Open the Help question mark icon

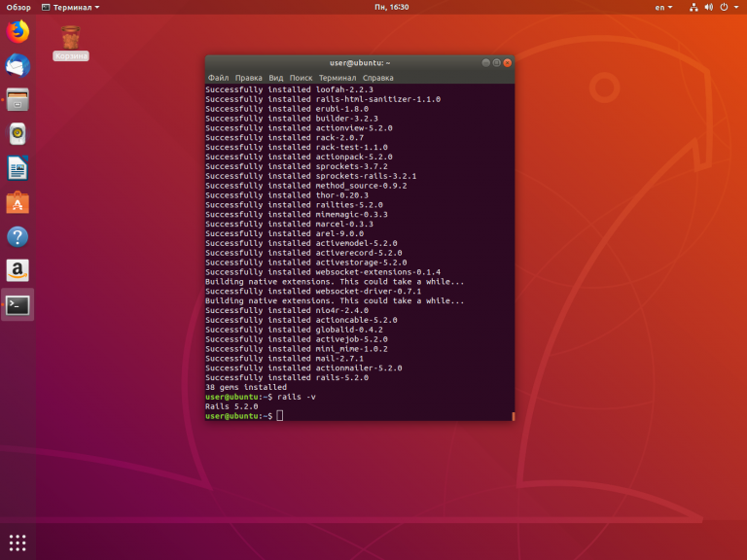[x=18, y=236]
